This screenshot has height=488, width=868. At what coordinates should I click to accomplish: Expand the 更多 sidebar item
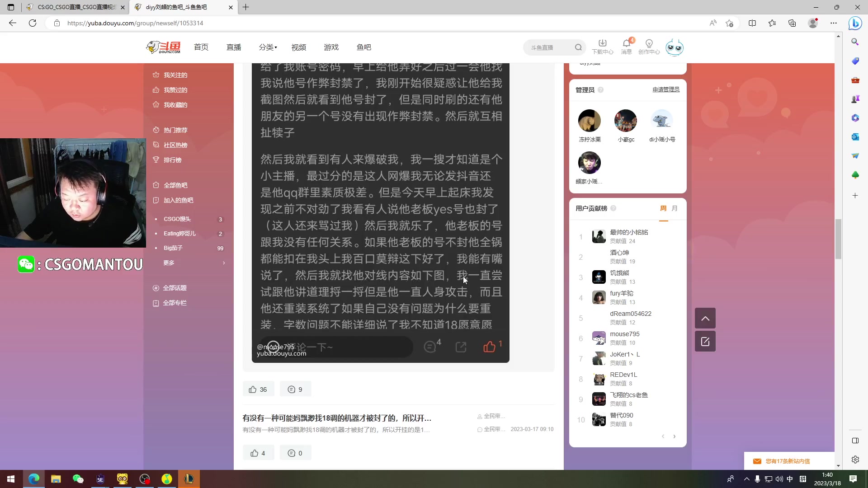(x=169, y=263)
